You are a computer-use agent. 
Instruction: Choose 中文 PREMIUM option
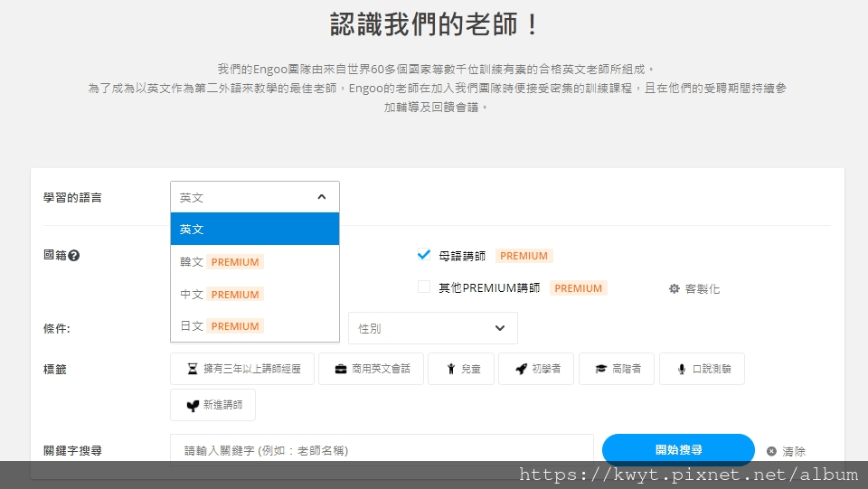pyautogui.click(x=255, y=295)
